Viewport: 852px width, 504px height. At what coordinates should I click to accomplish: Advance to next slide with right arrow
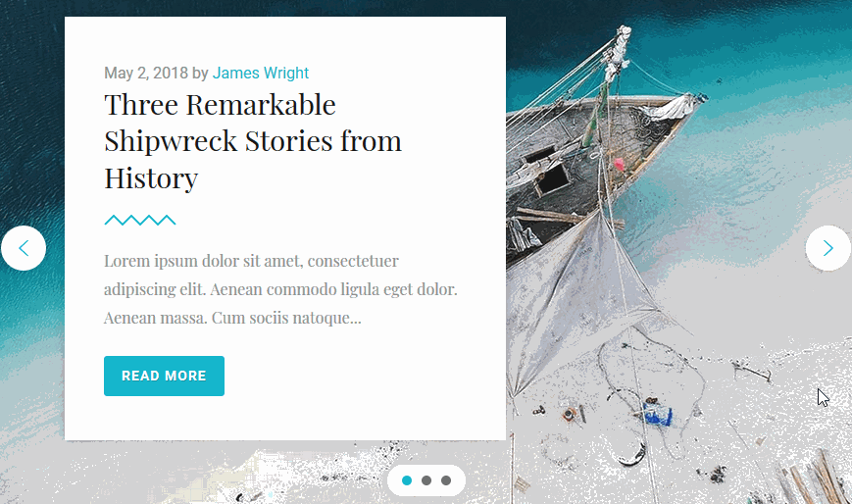click(828, 248)
